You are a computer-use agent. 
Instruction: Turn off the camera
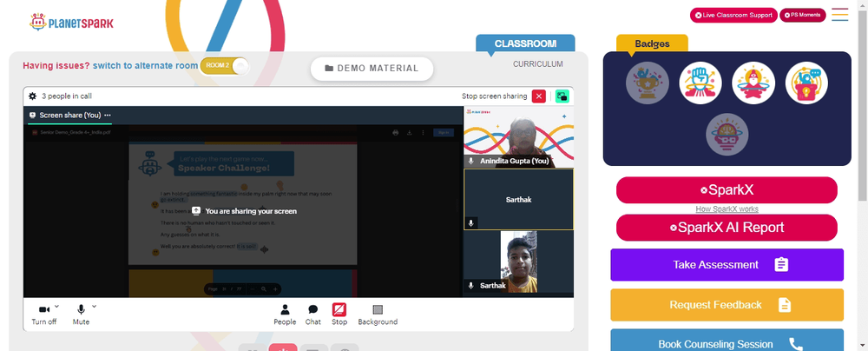tap(43, 315)
